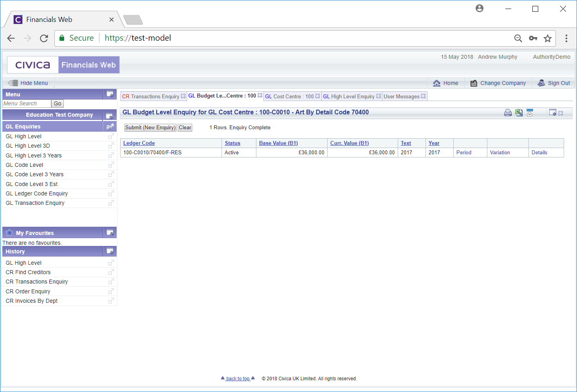This screenshot has width=577, height=392.
Task: Open Details link for ledger row
Action: point(539,153)
